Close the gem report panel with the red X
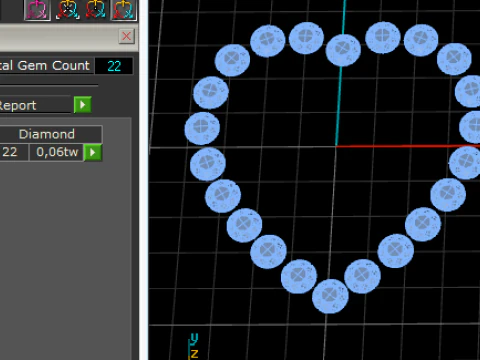The height and width of the screenshot is (360, 480). tap(126, 36)
